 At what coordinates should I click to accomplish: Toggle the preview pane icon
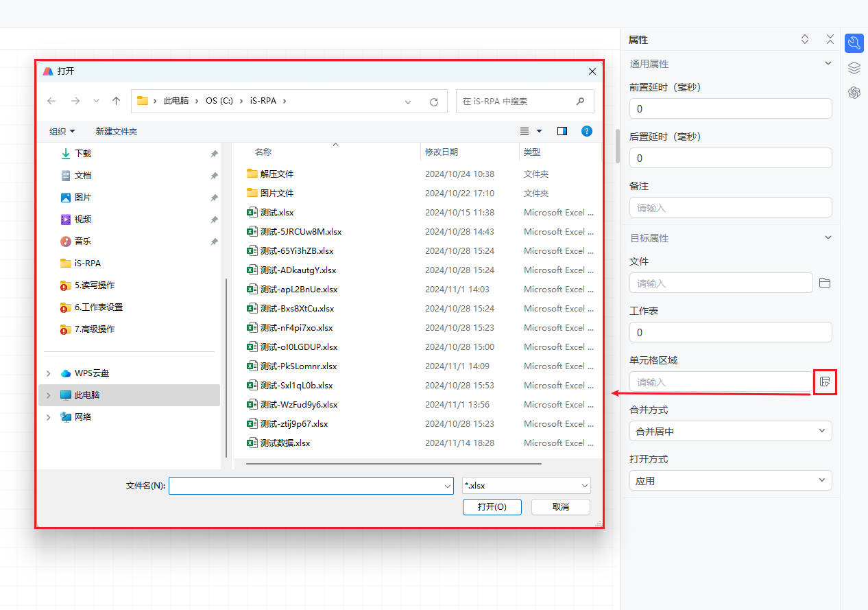point(562,131)
